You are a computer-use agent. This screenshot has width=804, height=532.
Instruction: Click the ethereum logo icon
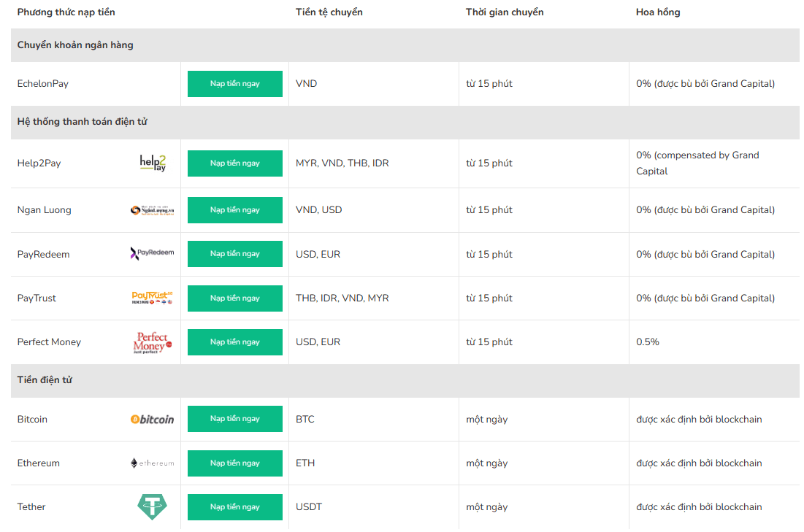click(153, 463)
